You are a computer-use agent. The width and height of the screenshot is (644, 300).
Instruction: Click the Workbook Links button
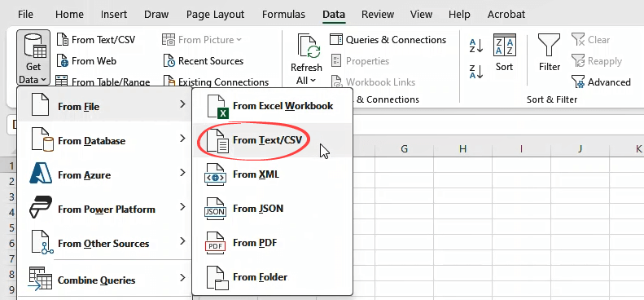[x=373, y=82]
